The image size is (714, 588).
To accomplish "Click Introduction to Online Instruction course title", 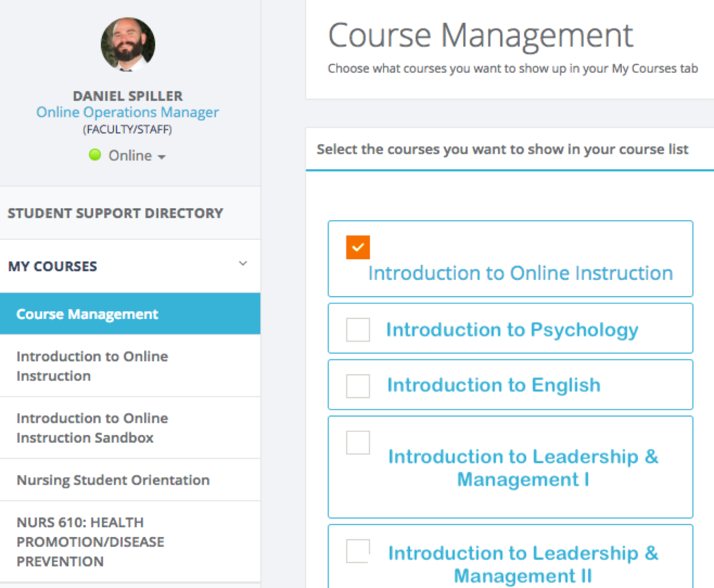I will pos(520,273).
